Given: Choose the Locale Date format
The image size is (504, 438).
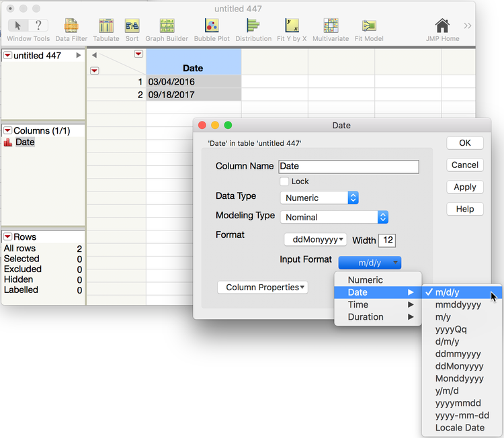Looking at the screenshot, I should point(462,428).
